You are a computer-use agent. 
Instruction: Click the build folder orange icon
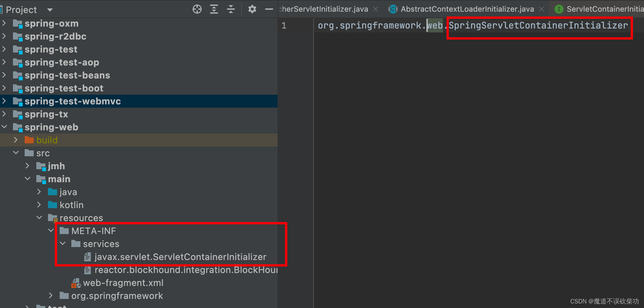tap(29, 140)
